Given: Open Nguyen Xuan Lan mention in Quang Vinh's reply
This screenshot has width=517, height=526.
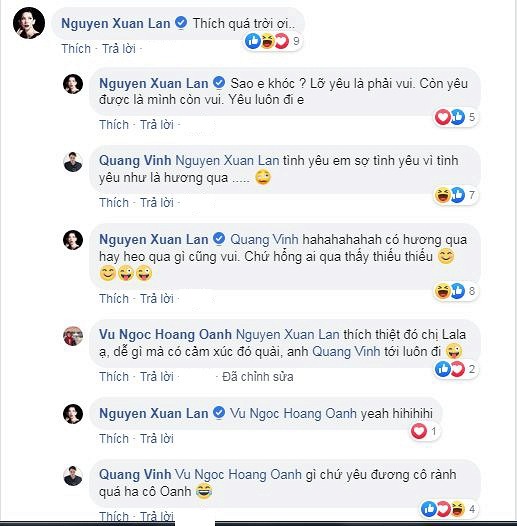Looking at the screenshot, I should (227, 161).
